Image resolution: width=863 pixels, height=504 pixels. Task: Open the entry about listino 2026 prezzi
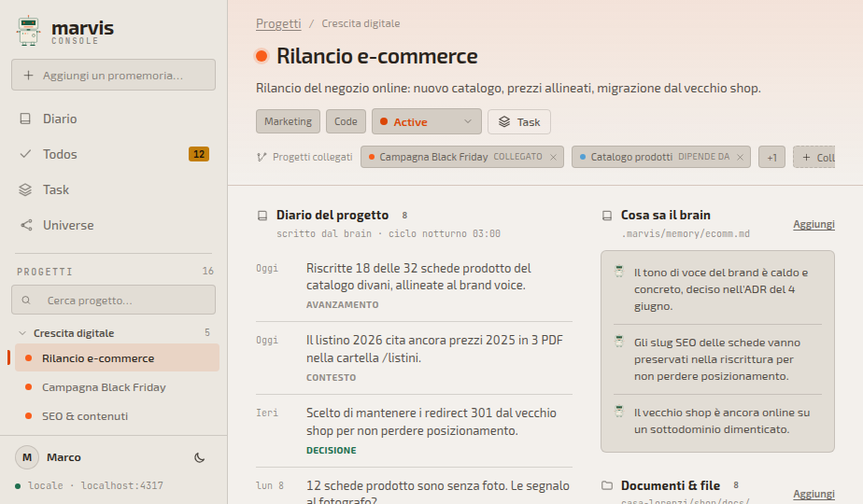point(435,349)
